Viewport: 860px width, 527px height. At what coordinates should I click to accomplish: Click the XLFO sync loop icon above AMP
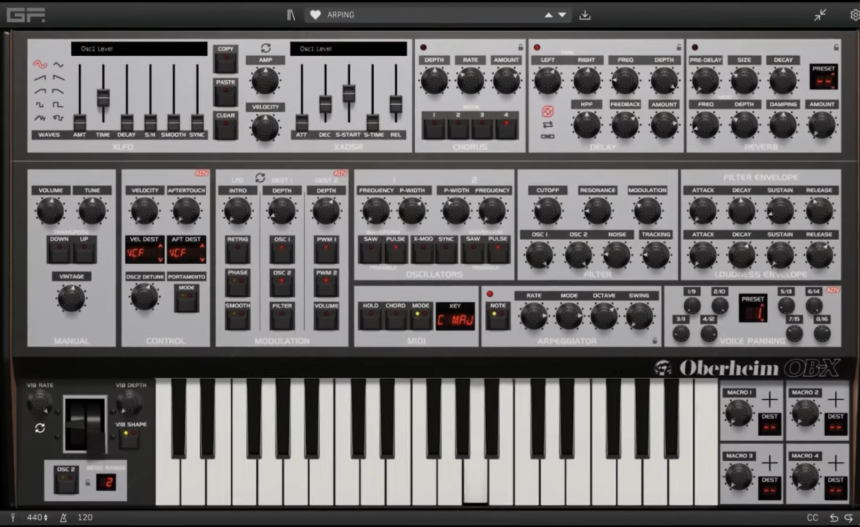click(x=265, y=48)
